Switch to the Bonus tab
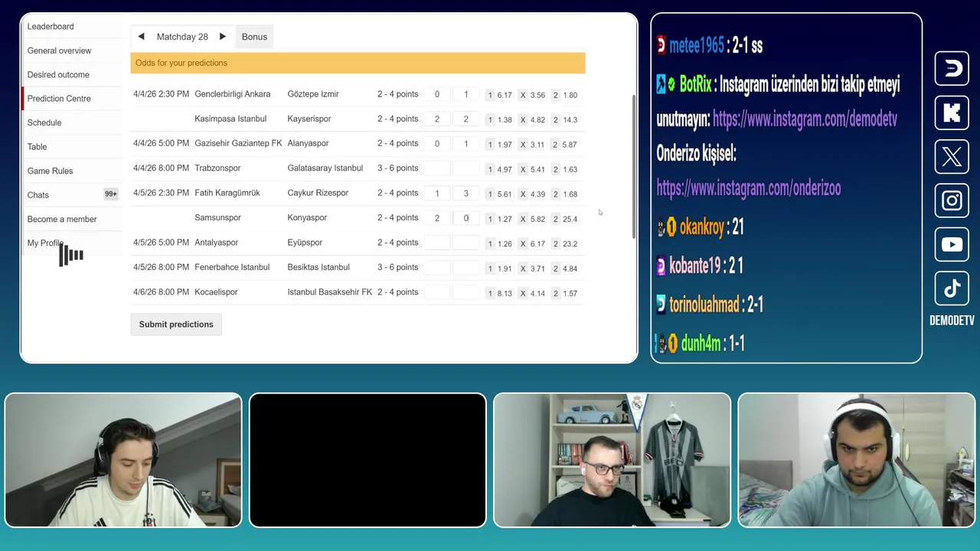The image size is (980, 551). [254, 37]
